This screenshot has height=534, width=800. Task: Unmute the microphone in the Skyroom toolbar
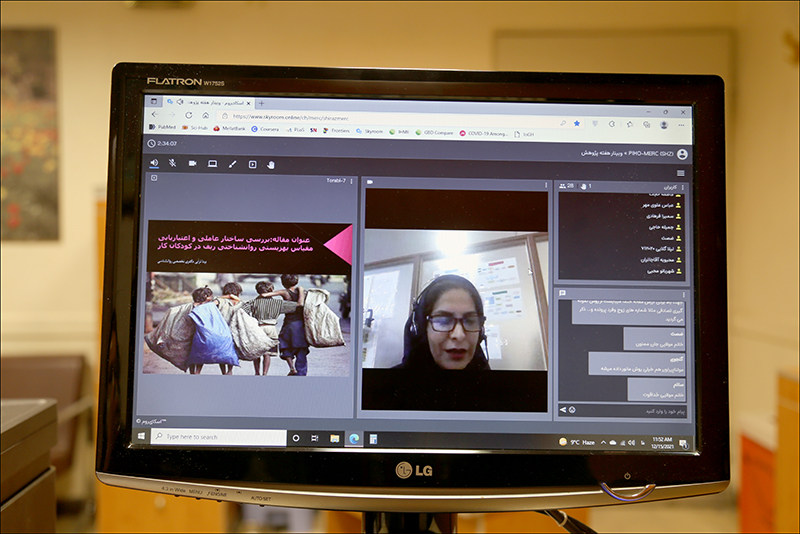[173, 163]
